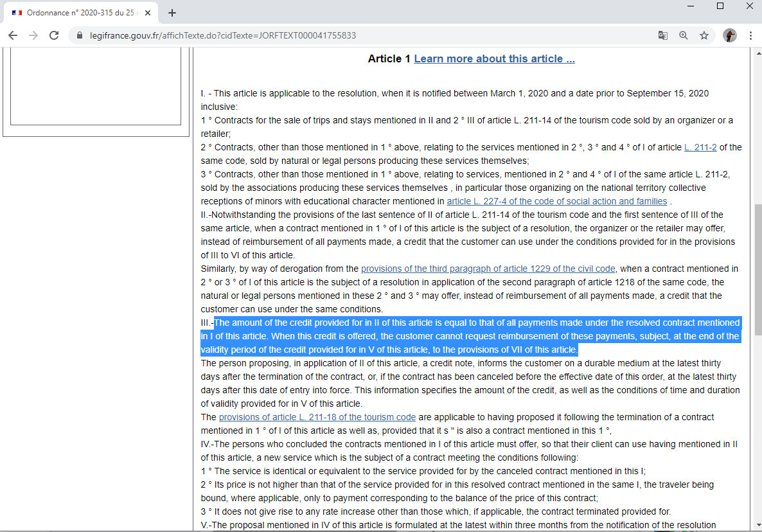Click the vertical scrollbar thumb
This screenshot has width=762, height=532.
click(758, 270)
